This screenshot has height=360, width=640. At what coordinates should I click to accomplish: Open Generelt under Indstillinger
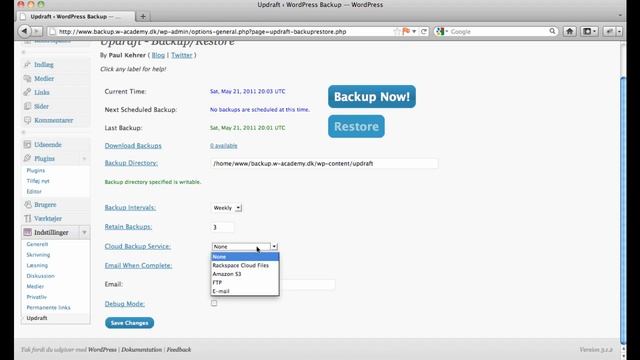tap(37, 244)
